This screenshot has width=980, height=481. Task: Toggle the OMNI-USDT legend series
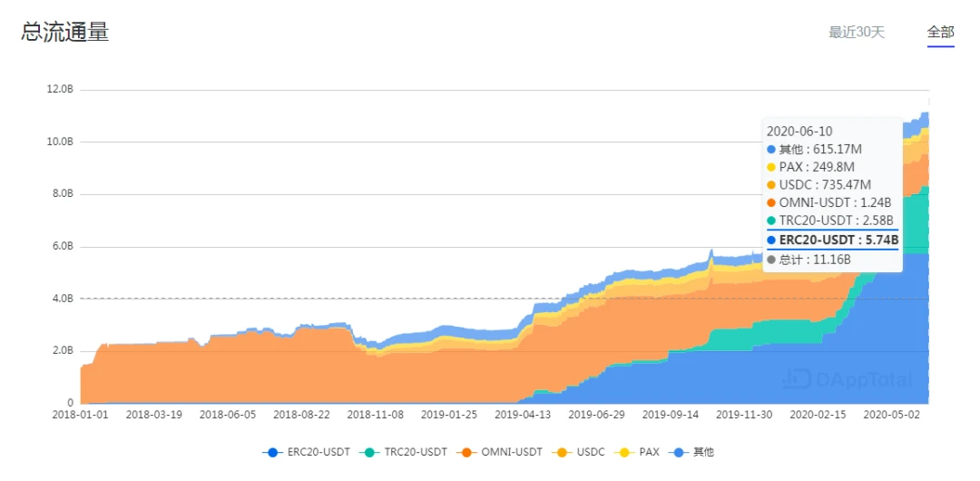[x=500, y=452]
